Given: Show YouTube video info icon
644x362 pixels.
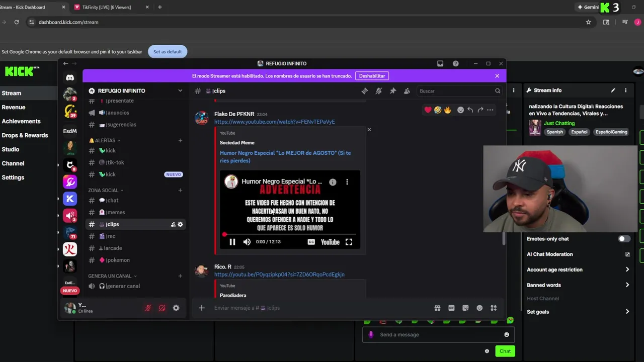Looking at the screenshot, I should (333, 182).
